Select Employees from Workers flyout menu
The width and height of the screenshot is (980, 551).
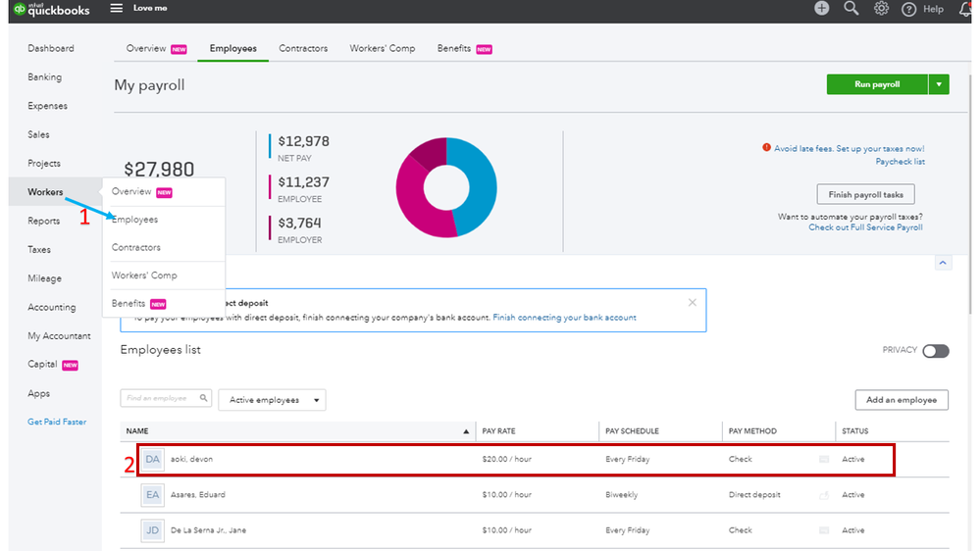(x=135, y=220)
